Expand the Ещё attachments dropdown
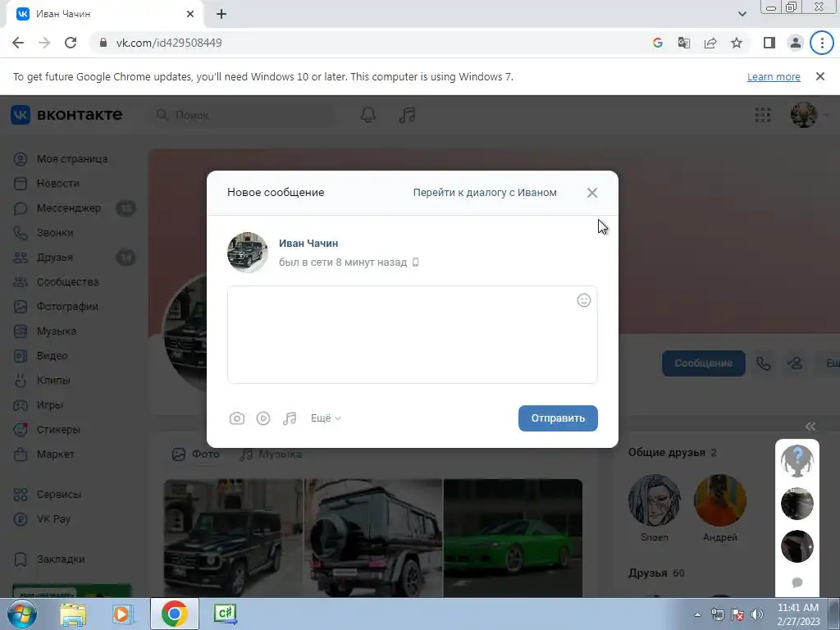This screenshot has width=840, height=630. [326, 418]
